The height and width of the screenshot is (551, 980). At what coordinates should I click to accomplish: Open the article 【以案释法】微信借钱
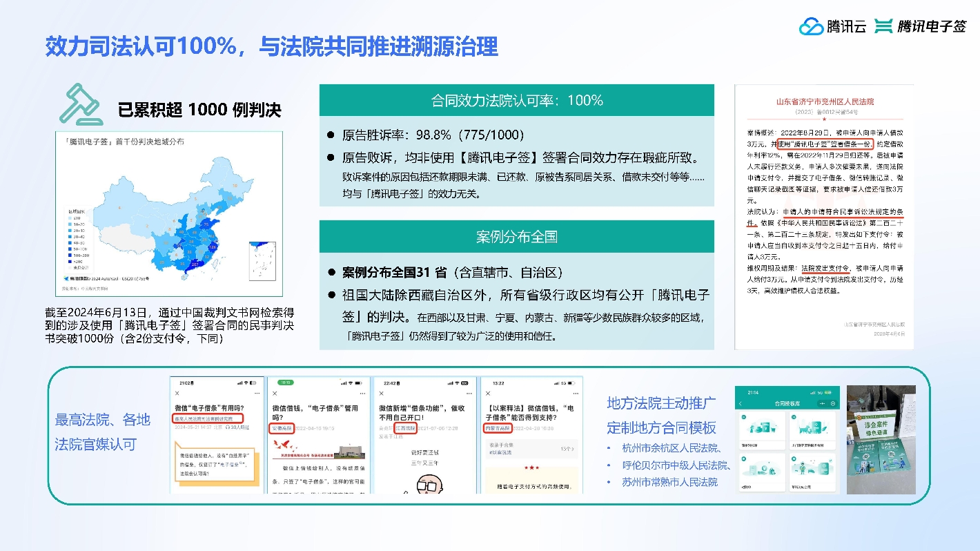tap(529, 412)
